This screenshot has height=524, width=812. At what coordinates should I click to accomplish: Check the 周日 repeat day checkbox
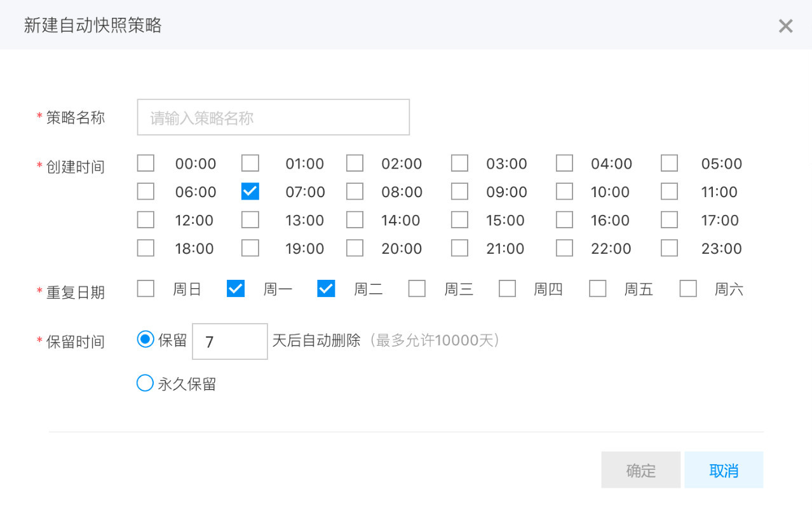click(x=145, y=289)
